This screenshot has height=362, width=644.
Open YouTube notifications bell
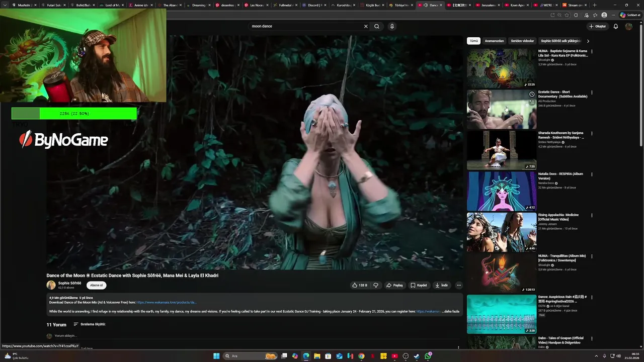(x=615, y=26)
